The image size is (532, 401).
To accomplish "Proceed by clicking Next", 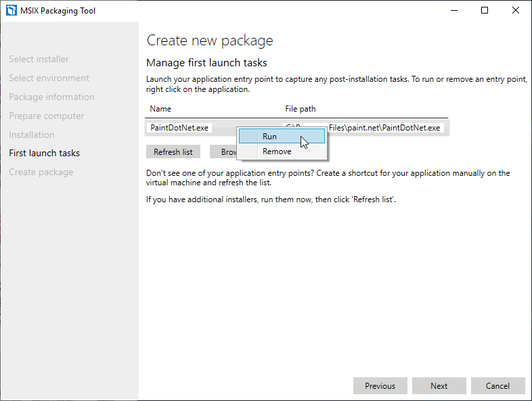I will 439,386.
